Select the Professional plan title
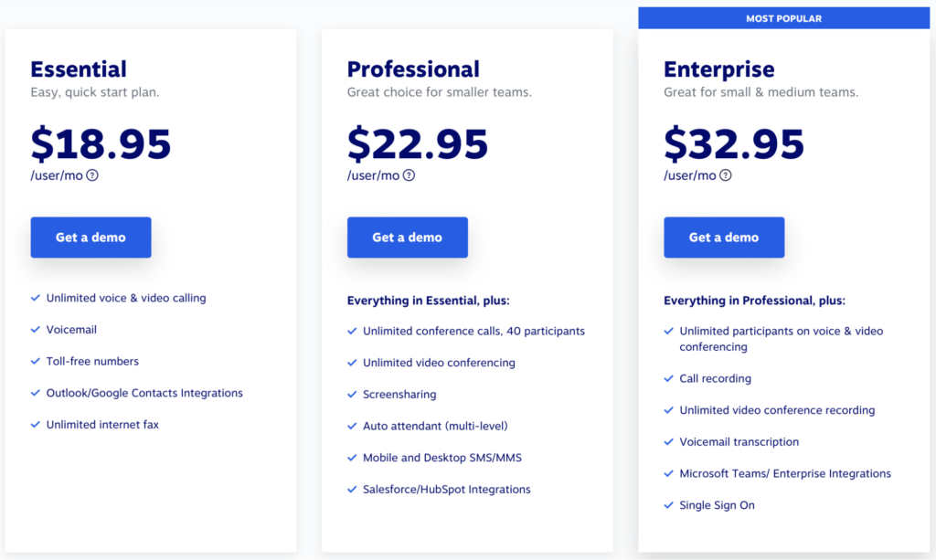Image resolution: width=936 pixels, height=560 pixels. (414, 69)
